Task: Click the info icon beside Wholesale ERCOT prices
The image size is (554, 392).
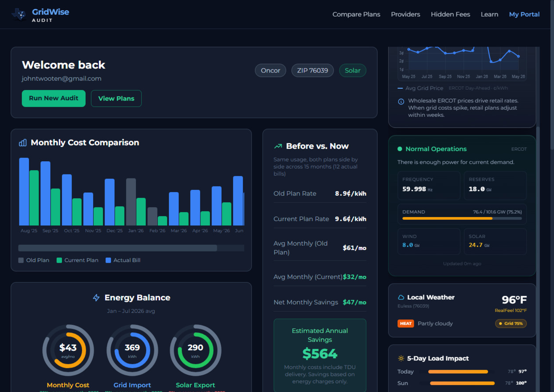Action: click(x=401, y=102)
